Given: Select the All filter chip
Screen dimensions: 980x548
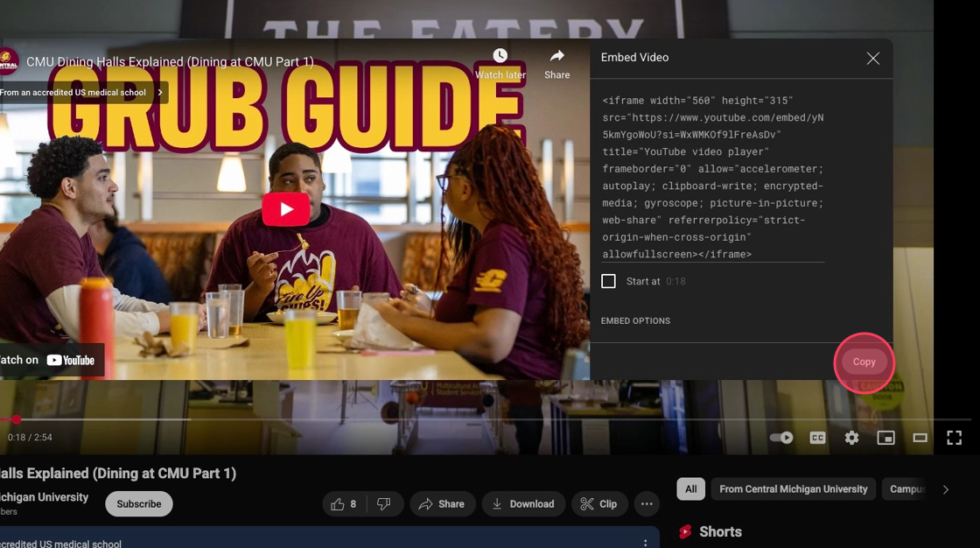Looking at the screenshot, I should (690, 489).
